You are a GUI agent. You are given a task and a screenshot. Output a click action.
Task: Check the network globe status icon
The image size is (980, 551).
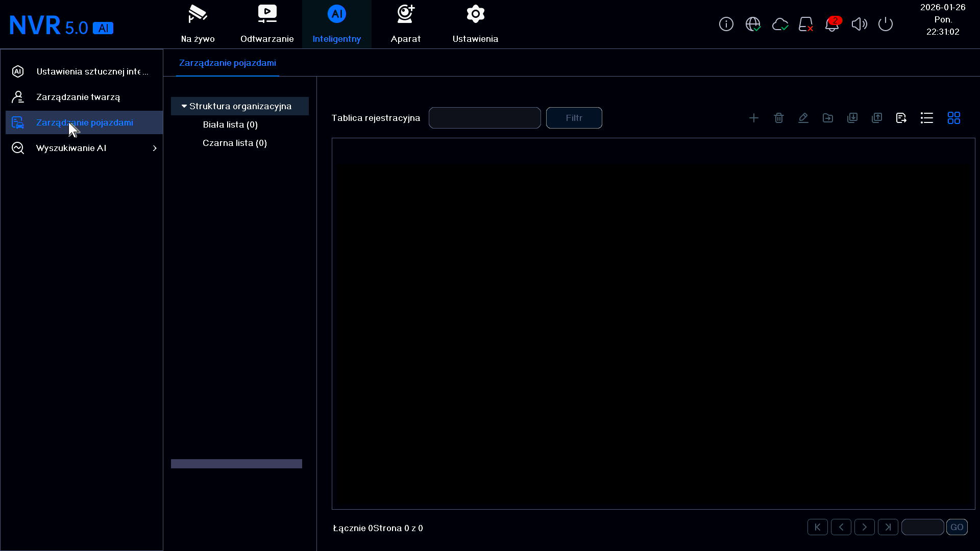coord(753,24)
